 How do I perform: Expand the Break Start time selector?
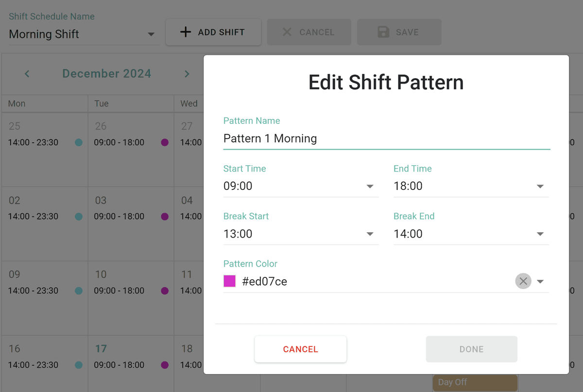pos(370,234)
